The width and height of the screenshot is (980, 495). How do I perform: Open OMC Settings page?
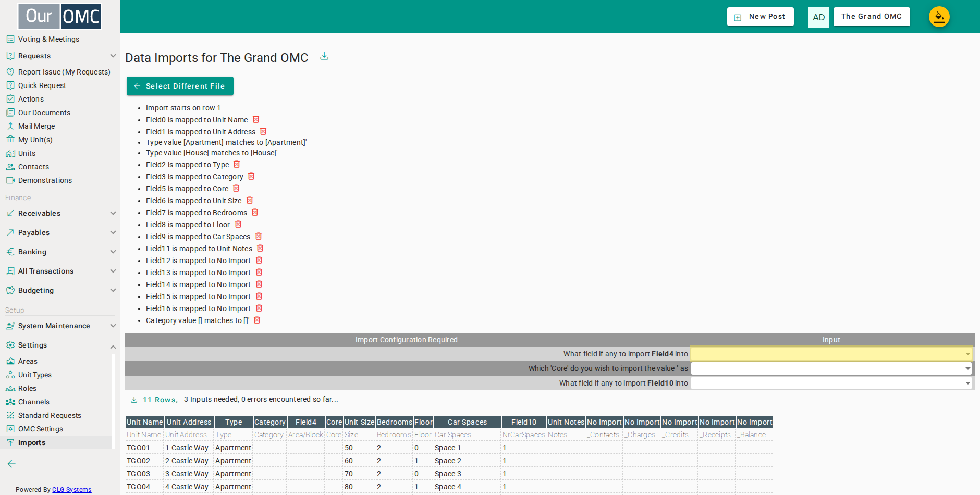(x=40, y=429)
